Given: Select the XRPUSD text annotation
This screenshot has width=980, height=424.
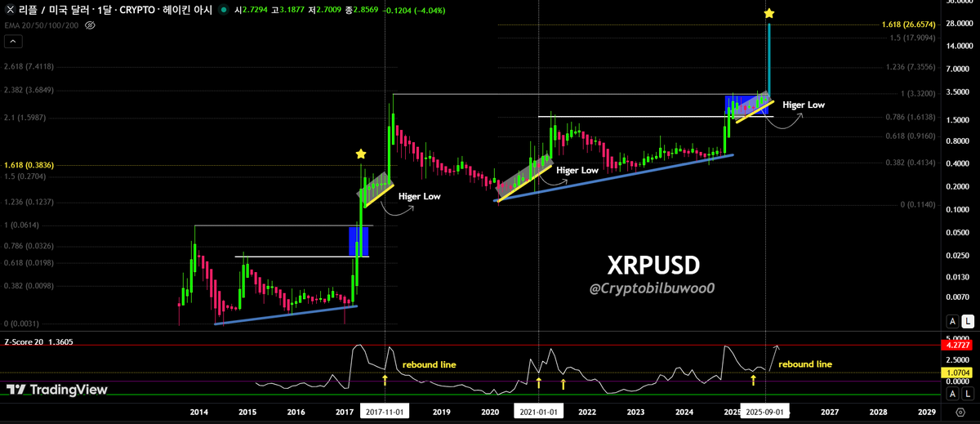Looking at the screenshot, I should (653, 266).
